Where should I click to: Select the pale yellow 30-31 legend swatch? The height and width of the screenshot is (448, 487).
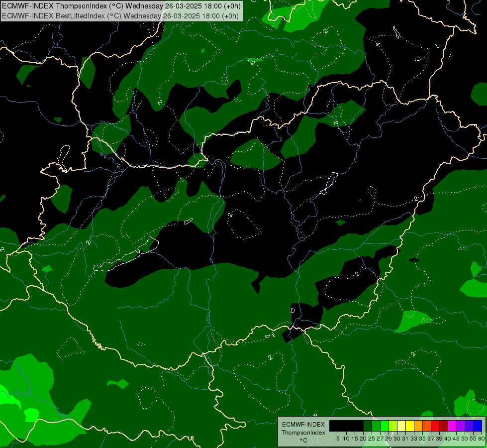[x=401, y=426]
